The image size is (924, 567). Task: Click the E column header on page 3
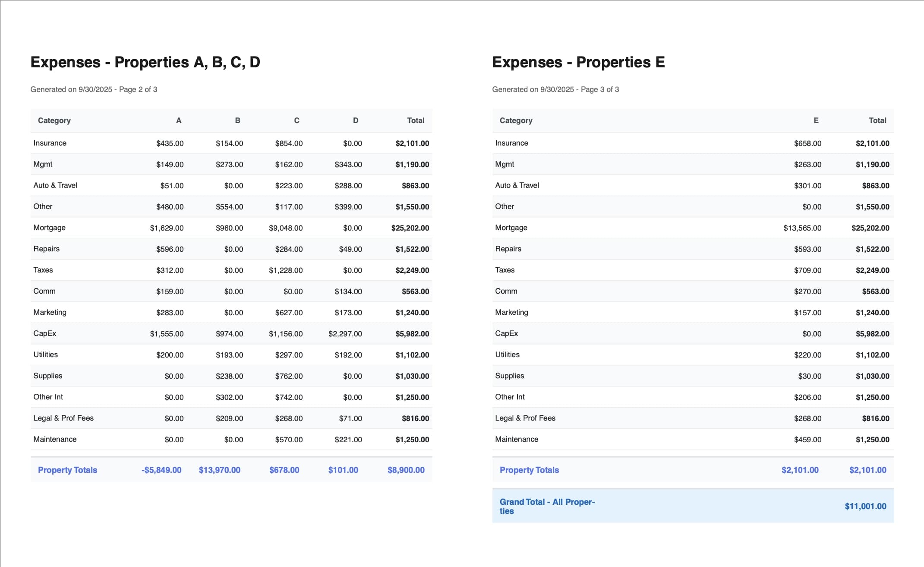[816, 120]
